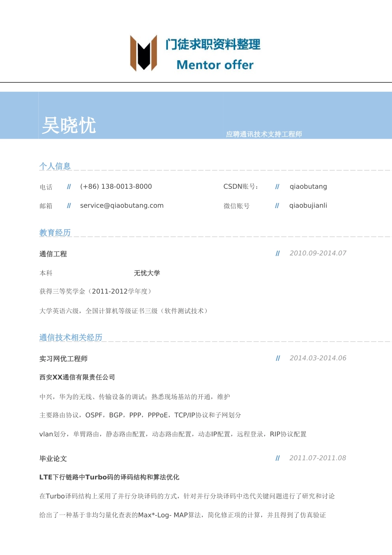
Task: Click the email service@qiaobutang.com
Action: pyautogui.click(x=122, y=205)
